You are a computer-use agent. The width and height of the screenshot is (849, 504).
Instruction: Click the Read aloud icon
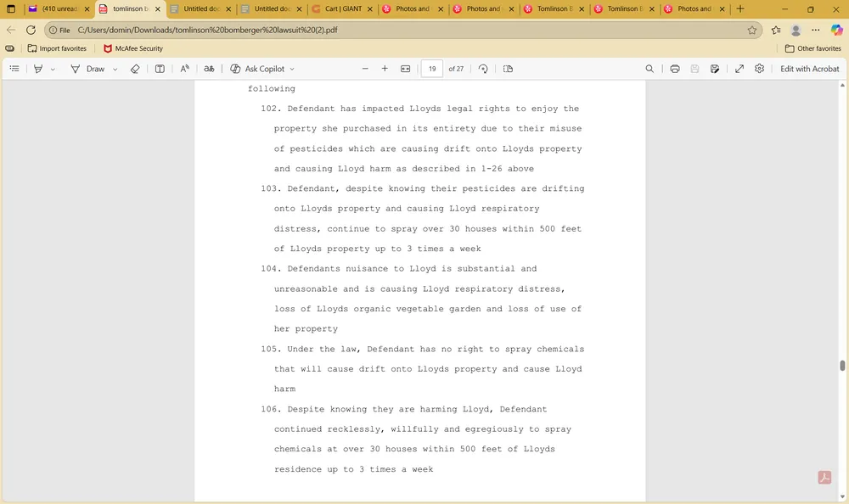tap(184, 69)
